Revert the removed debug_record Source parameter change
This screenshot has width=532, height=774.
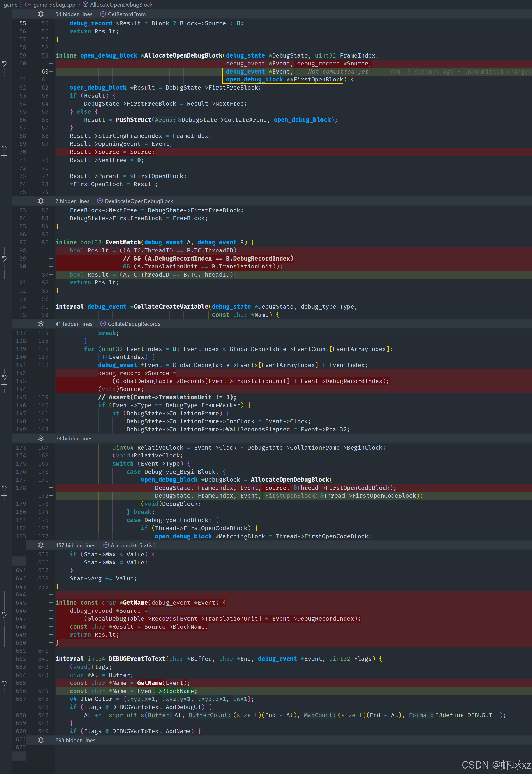click(4, 63)
